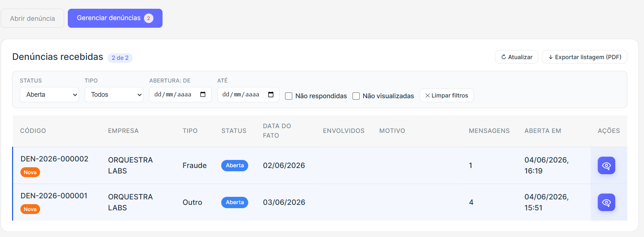
Task: Click the Nova badge under DEN-2026-000001
Action: [30, 209]
